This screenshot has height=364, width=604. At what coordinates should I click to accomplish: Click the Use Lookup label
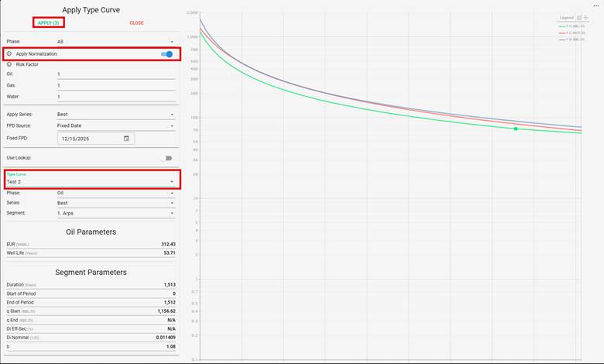[19, 158]
